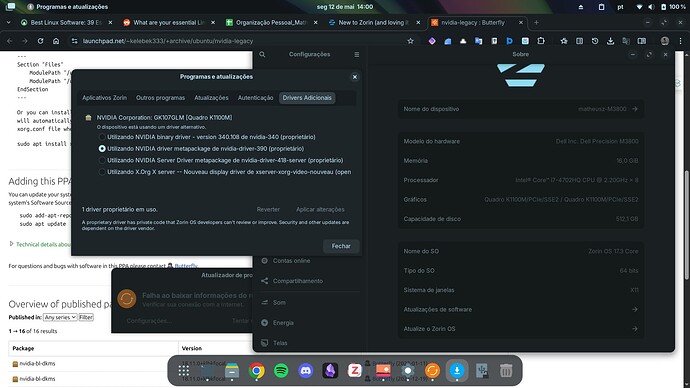The height and width of the screenshot is (388, 690).
Task: Show applications grid in dock
Action: point(184,371)
